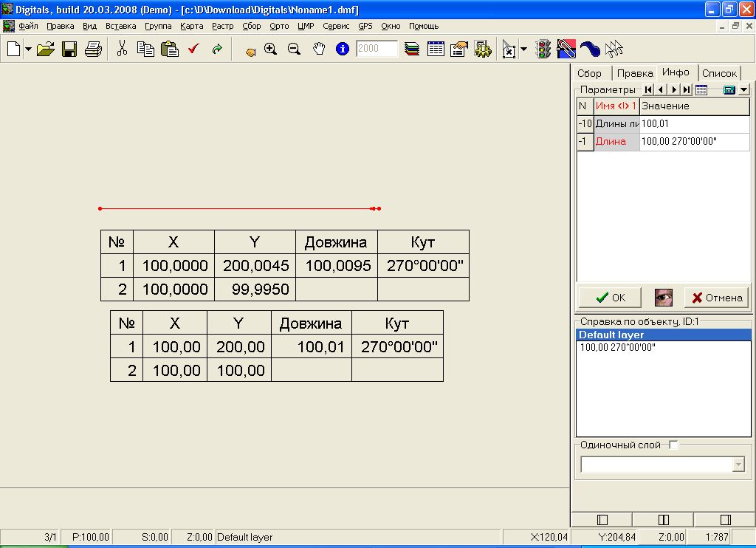The width and height of the screenshot is (756, 548).
Task: Switch to the Список tab
Action: 719,73
